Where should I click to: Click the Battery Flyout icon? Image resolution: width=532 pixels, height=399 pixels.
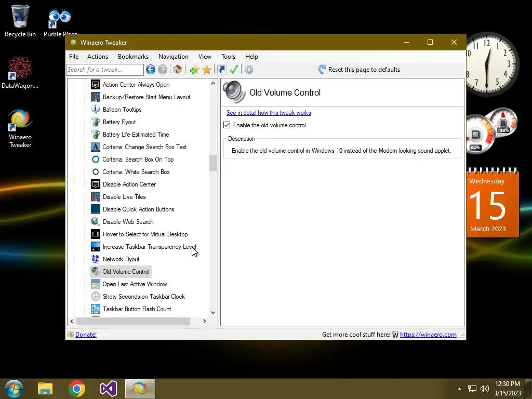point(96,122)
